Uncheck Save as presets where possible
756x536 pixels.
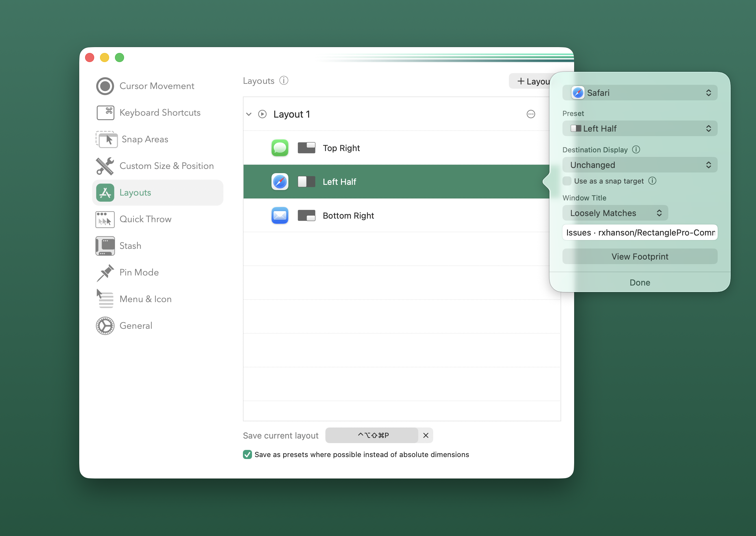tap(247, 455)
